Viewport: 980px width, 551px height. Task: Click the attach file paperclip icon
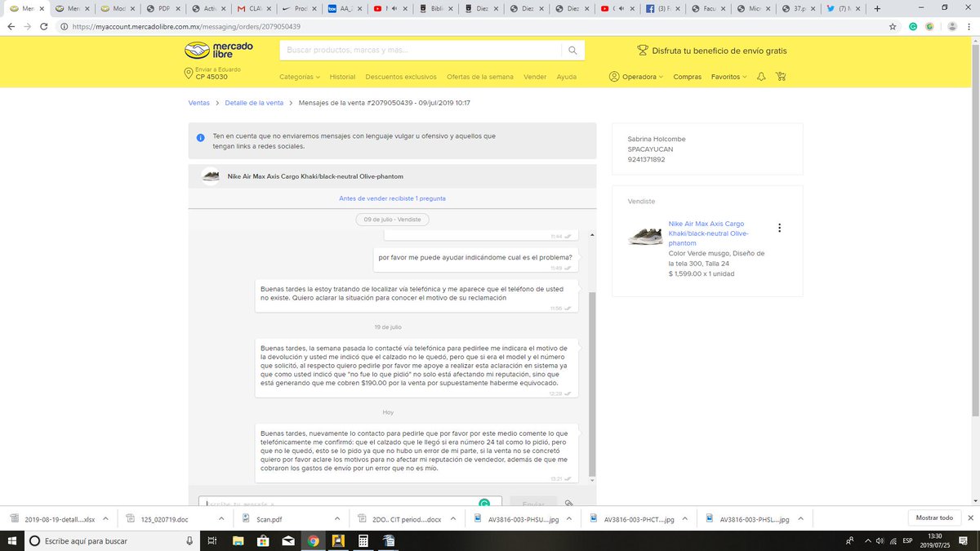coord(568,504)
